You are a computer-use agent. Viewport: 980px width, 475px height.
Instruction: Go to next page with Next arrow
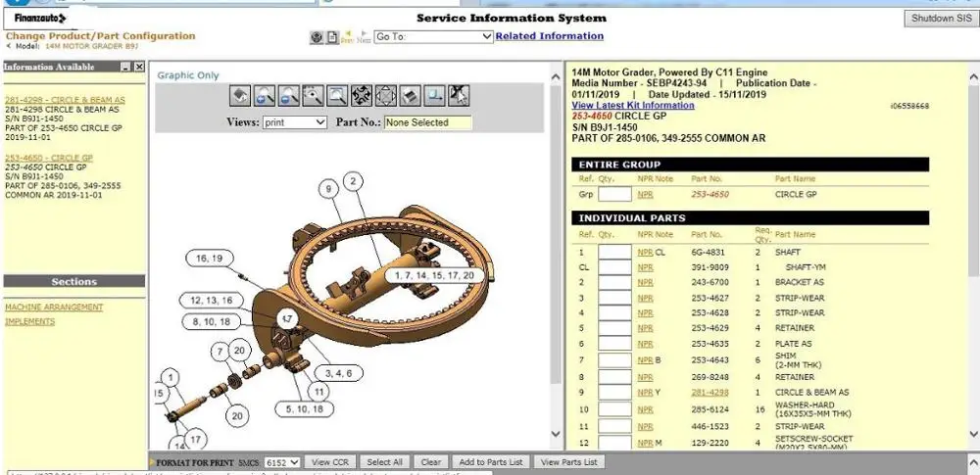(364, 37)
